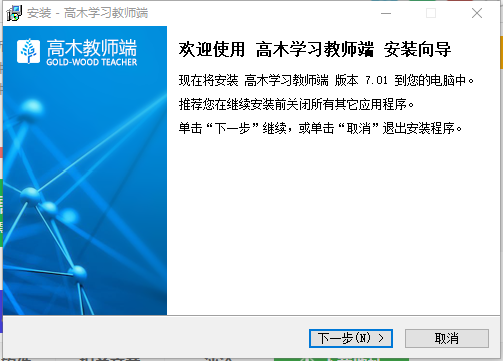Viewport: 503px width, 361px height.
Task: Click the glowing node sphere near banner bottom
Action: point(79,273)
